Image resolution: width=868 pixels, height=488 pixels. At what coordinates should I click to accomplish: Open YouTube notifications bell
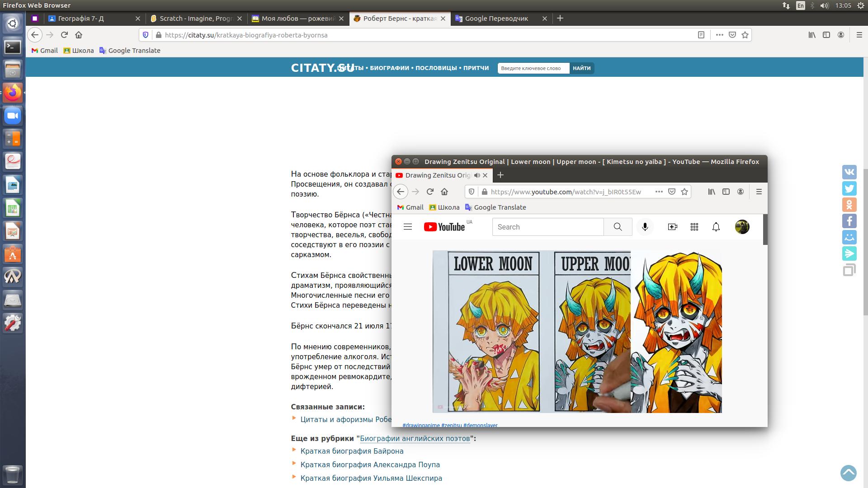[x=716, y=227]
